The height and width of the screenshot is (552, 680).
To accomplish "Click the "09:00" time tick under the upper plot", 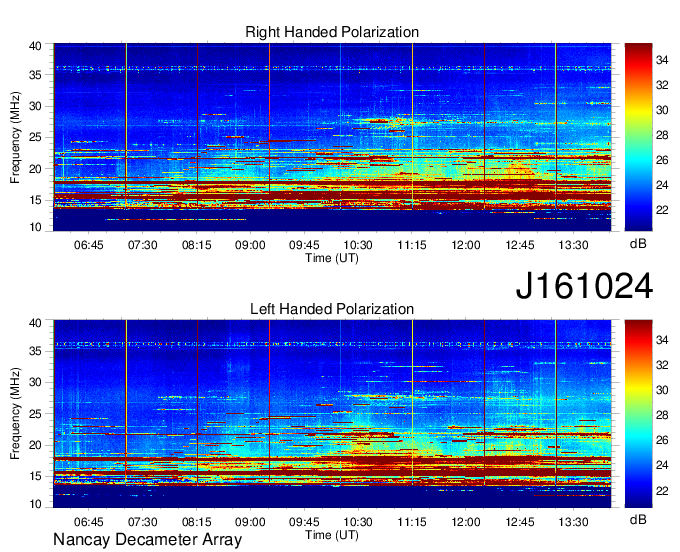I will pos(250,245).
